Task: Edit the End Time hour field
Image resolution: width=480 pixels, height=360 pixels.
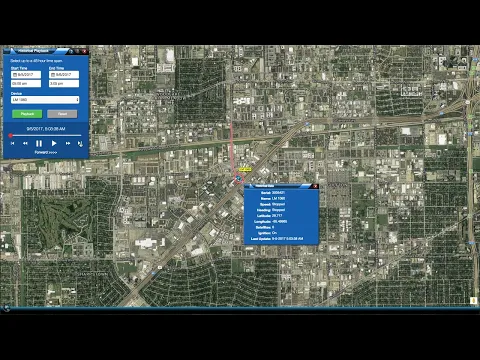Action: pyautogui.click(x=64, y=83)
